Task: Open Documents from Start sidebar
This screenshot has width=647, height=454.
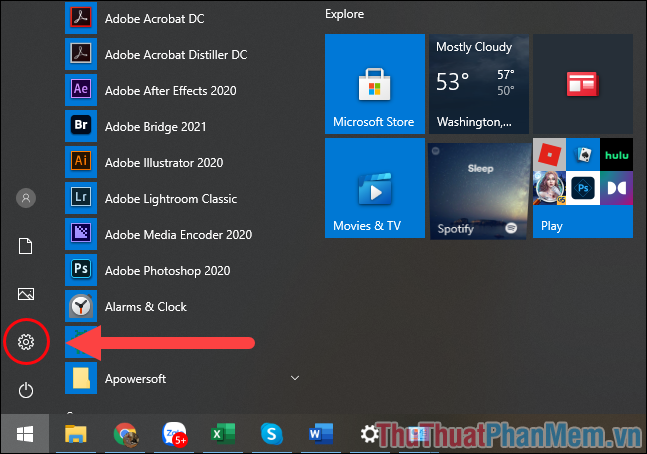Action: click(26, 246)
